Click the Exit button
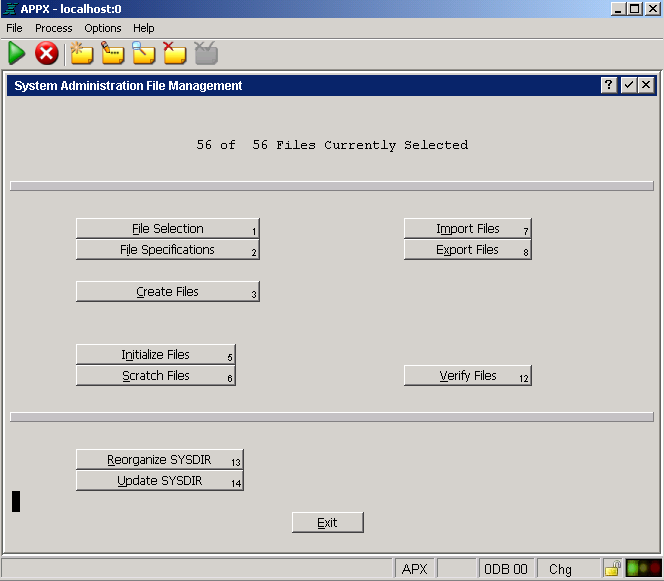Viewport: 664px width, 581px height. (x=327, y=523)
